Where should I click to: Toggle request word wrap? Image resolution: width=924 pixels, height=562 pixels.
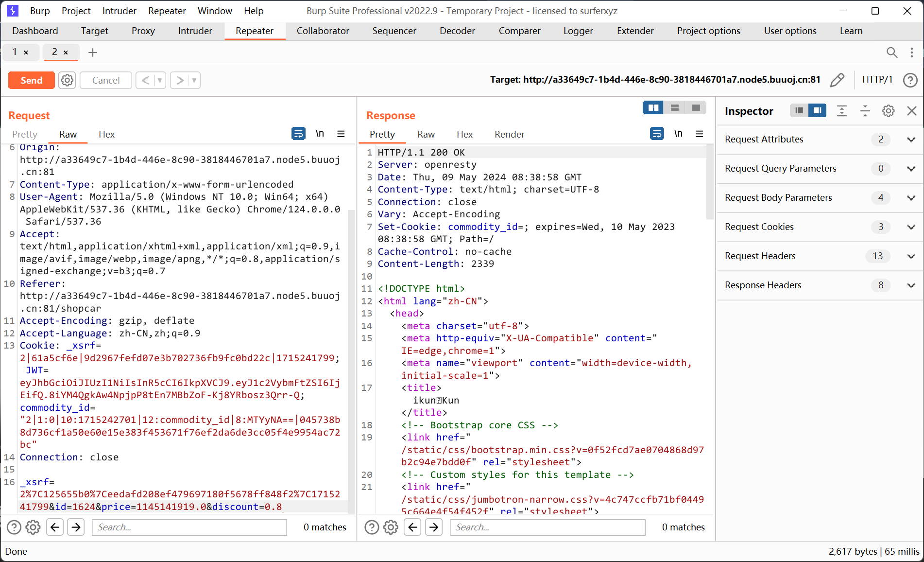click(298, 133)
